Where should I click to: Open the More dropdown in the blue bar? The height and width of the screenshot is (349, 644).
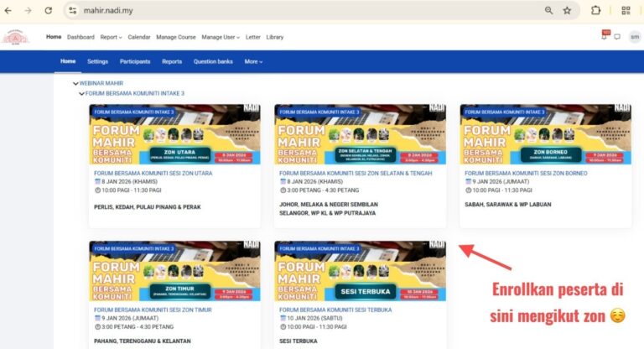tap(253, 61)
